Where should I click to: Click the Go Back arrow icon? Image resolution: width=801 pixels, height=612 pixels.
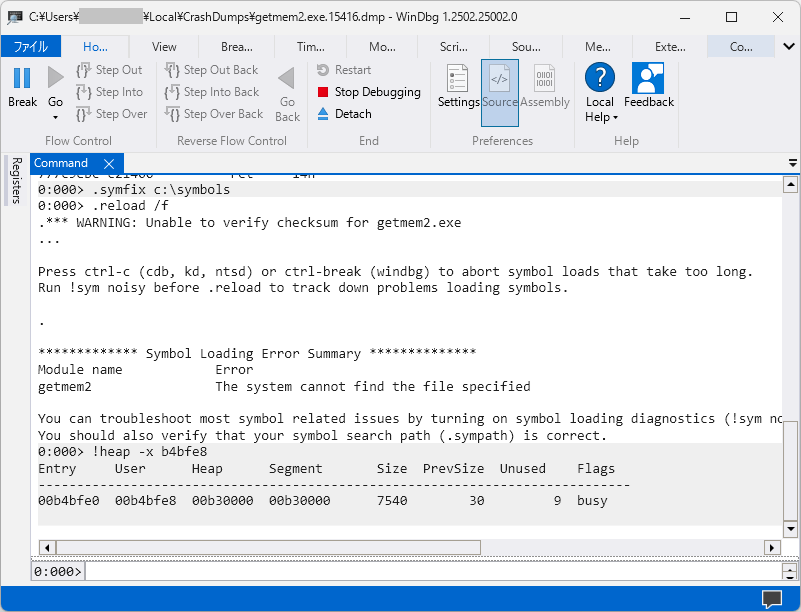click(287, 78)
